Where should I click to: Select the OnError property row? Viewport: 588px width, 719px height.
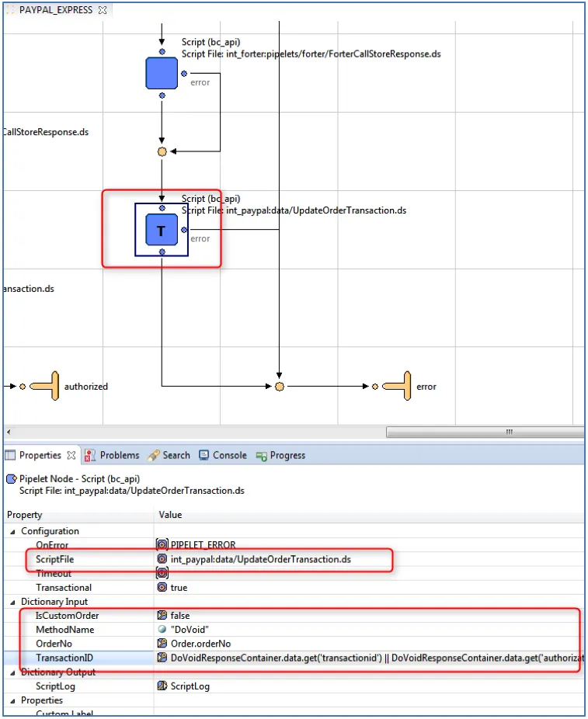point(294,545)
